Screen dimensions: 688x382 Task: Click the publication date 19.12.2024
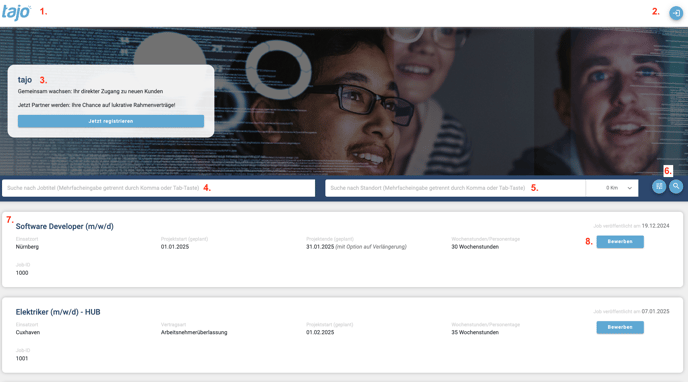(655, 226)
